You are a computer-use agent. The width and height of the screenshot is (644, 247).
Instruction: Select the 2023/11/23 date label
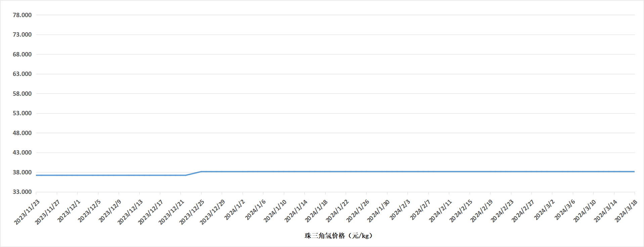pos(27,212)
